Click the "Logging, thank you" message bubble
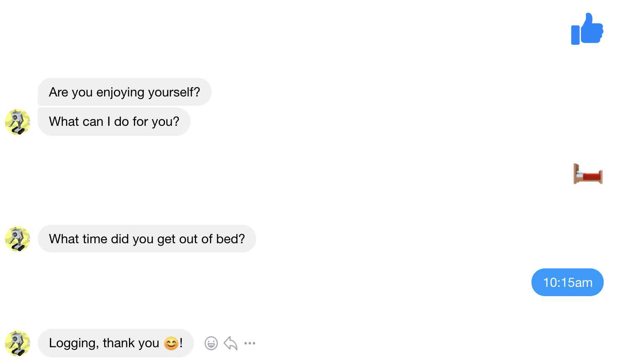 point(105,343)
